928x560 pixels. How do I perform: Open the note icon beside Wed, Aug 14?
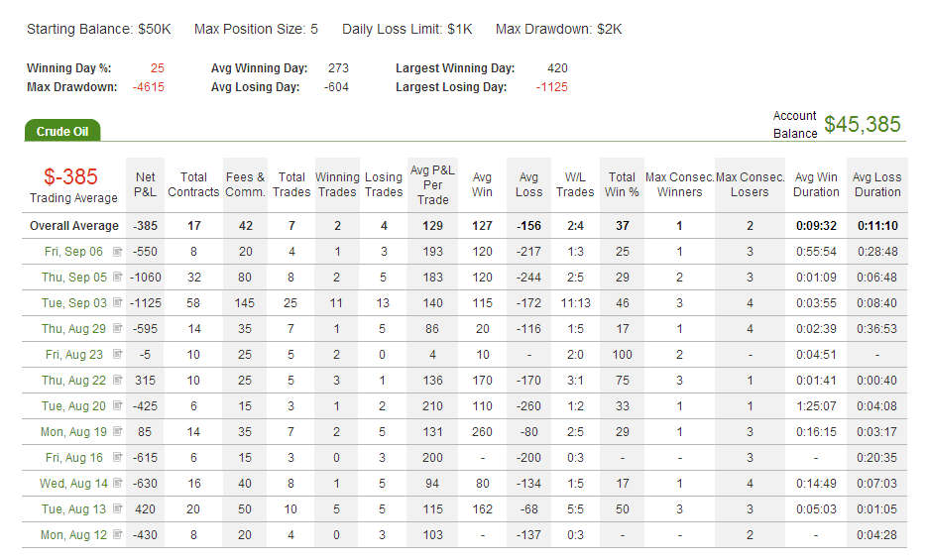117,483
